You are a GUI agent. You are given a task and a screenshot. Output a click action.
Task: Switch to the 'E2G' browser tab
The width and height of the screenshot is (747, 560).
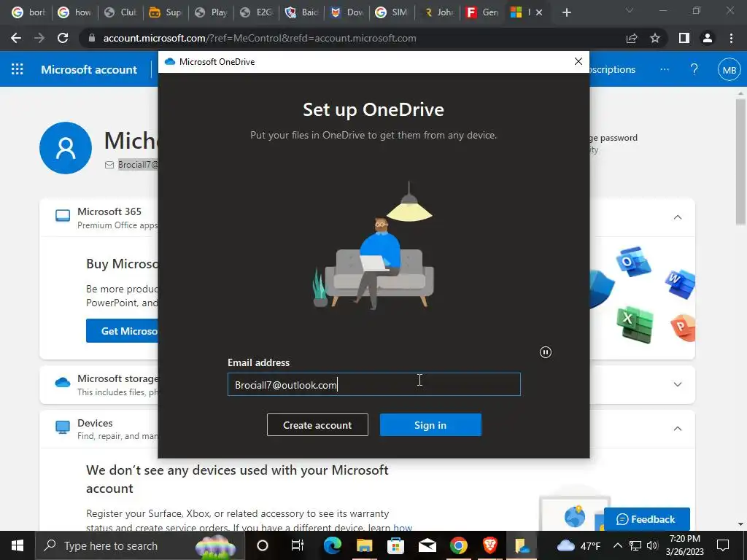pyautogui.click(x=257, y=13)
